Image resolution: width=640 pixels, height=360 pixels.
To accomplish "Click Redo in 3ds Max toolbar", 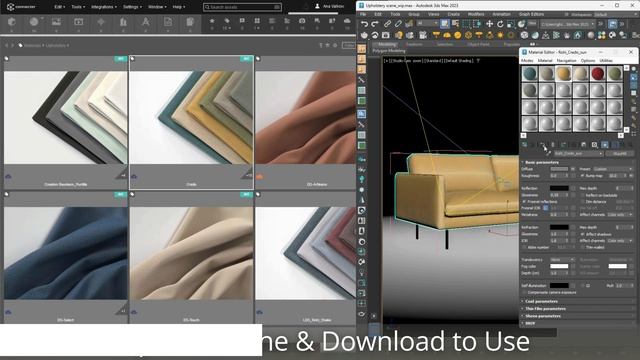I will pyautogui.click(x=375, y=24).
